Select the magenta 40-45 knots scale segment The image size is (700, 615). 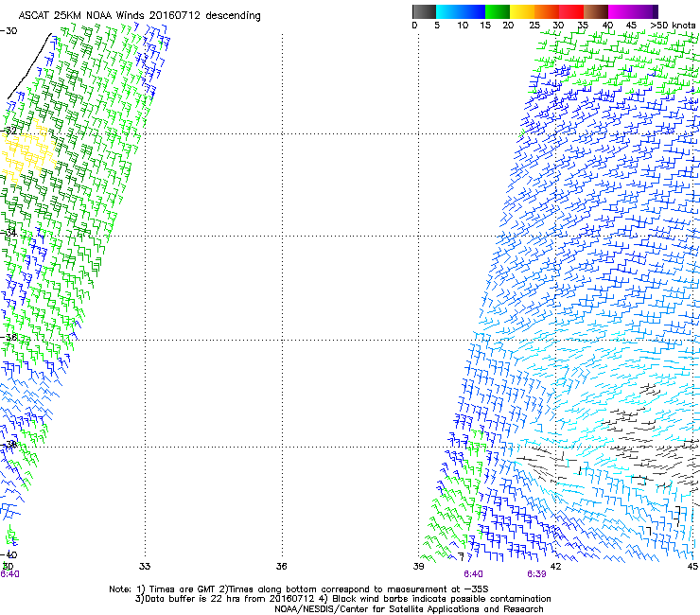621,11
